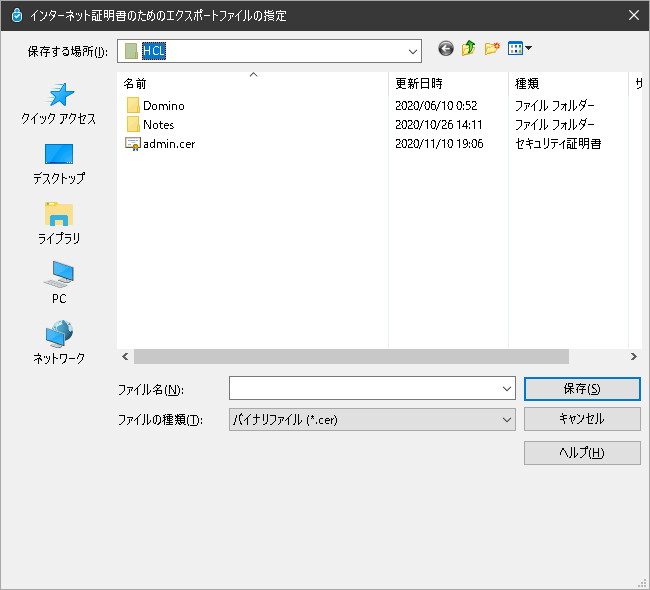Click the Domino row ファイル フォルダー type
This screenshot has width=650, height=590.
[x=555, y=106]
